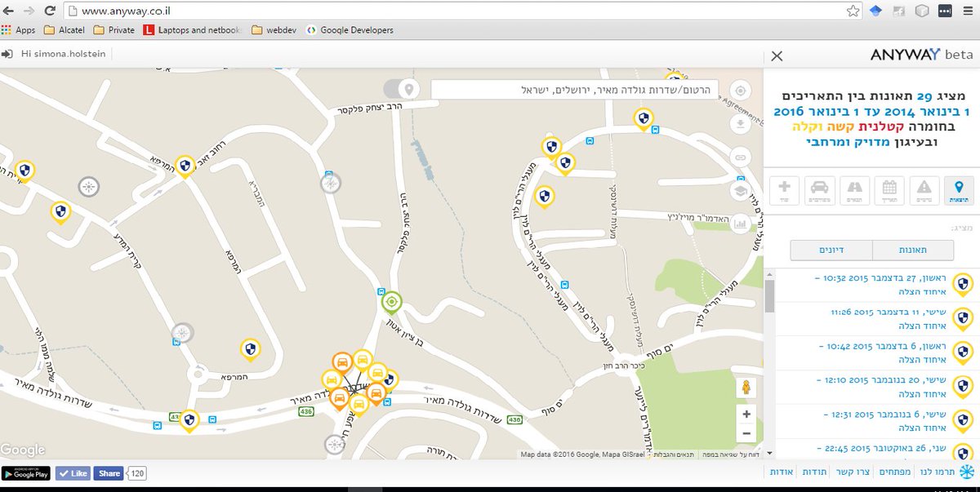Open the marker on שדרות גולדה מאיר near 436
The height and width of the screenshot is (492, 980).
pyautogui.click(x=189, y=420)
